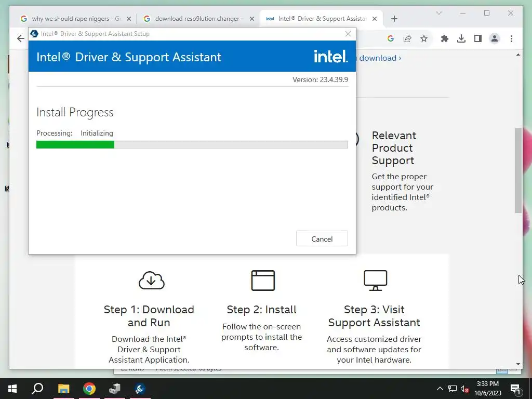Viewport: 532px width, 399px height.
Task: Click the Cancel button in the installer
Action: tap(322, 239)
